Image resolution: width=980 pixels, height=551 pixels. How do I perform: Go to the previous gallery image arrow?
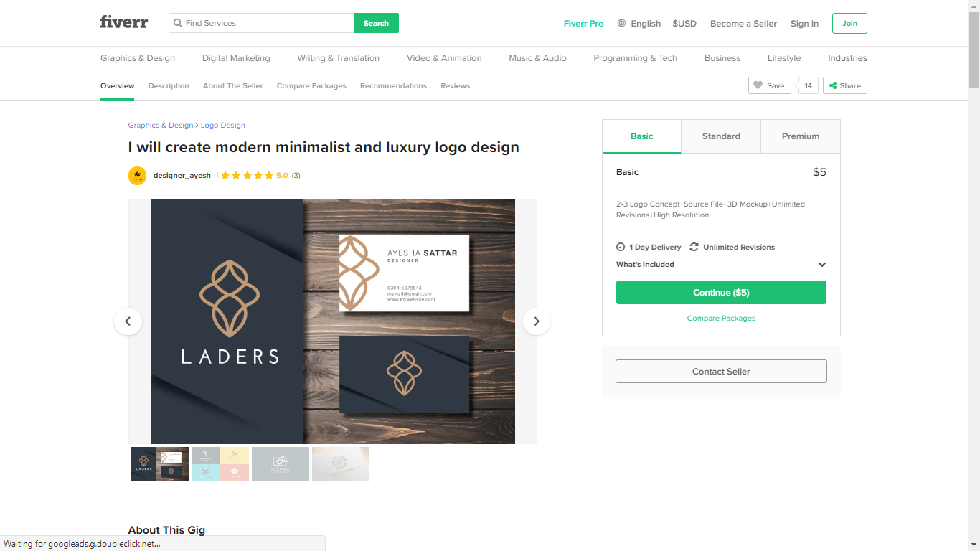(128, 321)
